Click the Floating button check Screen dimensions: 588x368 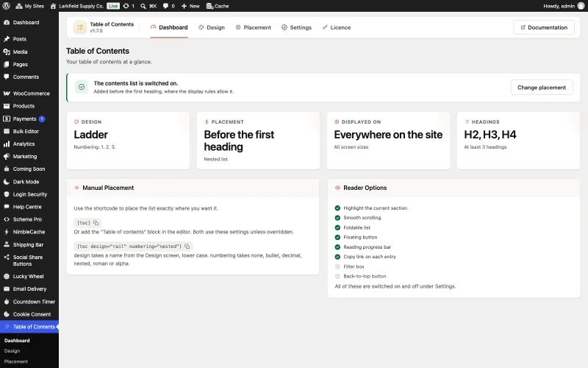pos(337,237)
